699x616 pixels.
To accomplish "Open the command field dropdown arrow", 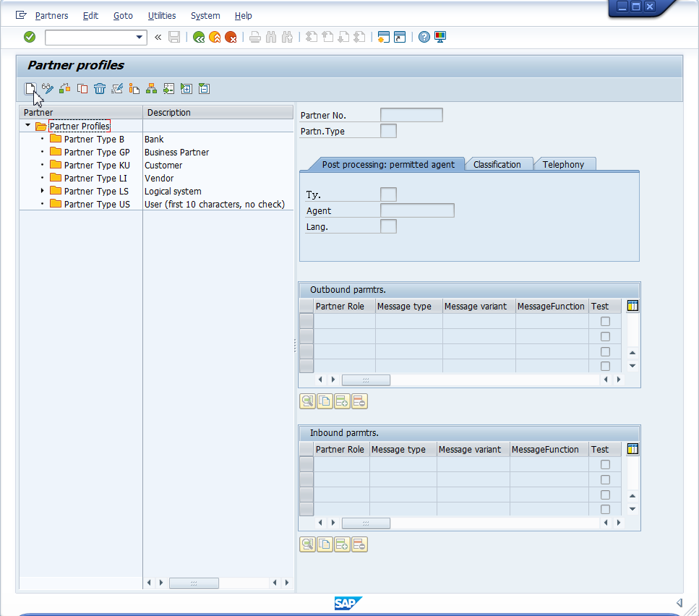I will (x=140, y=37).
